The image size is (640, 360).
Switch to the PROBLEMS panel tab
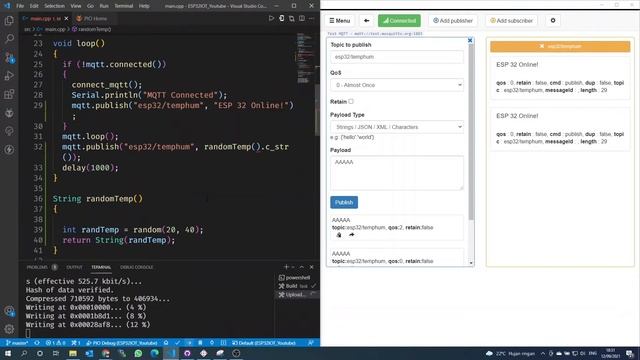pos(37,267)
